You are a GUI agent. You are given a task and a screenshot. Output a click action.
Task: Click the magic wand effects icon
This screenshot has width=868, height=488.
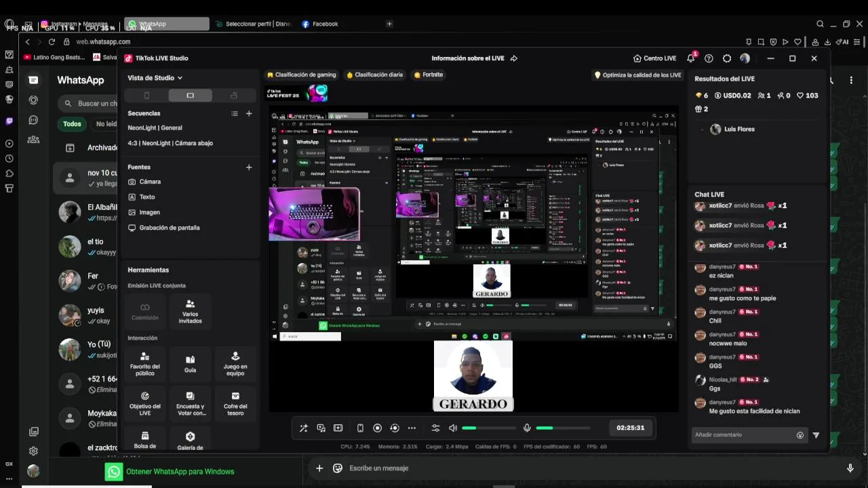303,428
